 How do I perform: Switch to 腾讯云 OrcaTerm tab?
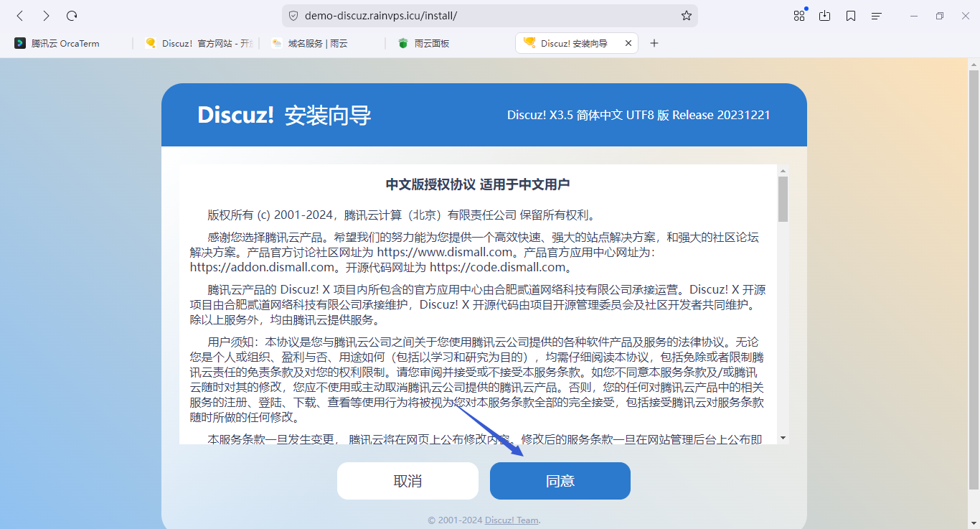coord(68,43)
